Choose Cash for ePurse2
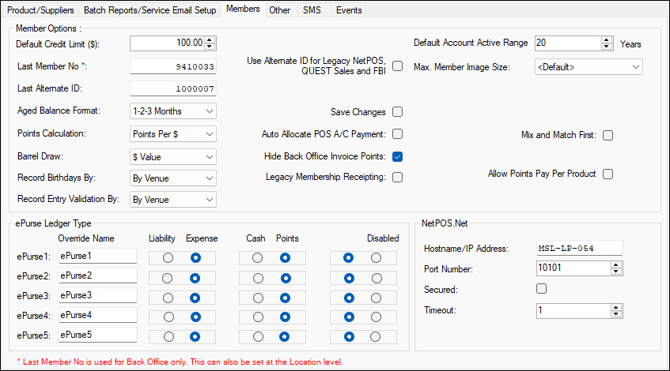 click(258, 278)
